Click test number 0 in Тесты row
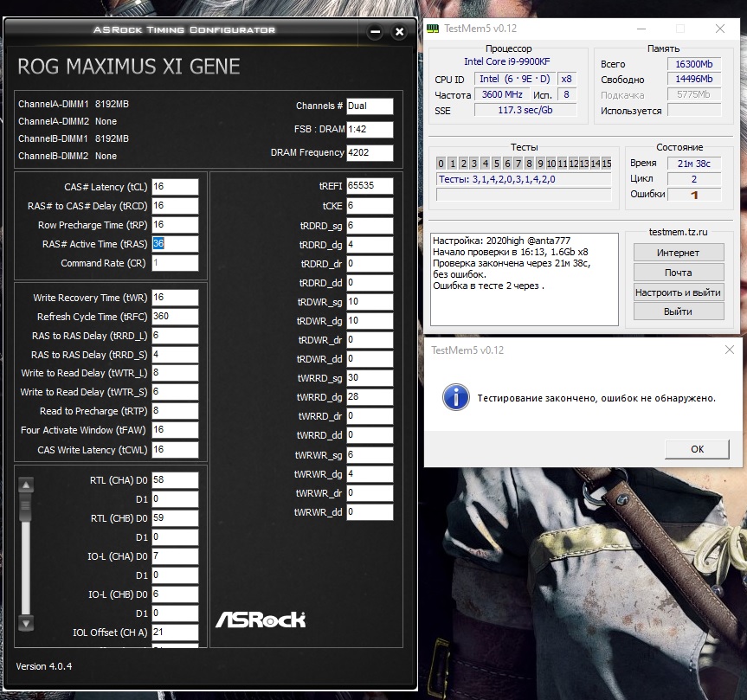Viewport: 747px width, 700px height. (x=441, y=164)
